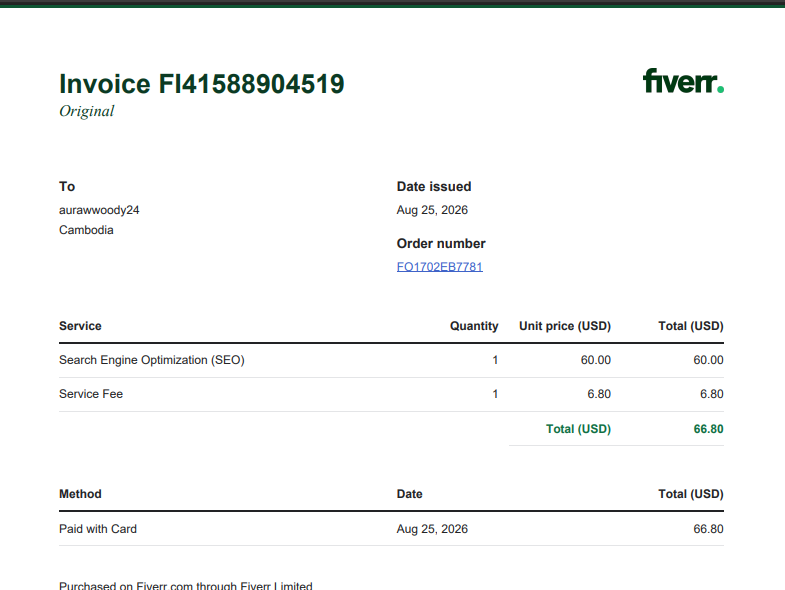Select the invoice title FI41588904519
This screenshot has width=785, height=590.
[202, 84]
